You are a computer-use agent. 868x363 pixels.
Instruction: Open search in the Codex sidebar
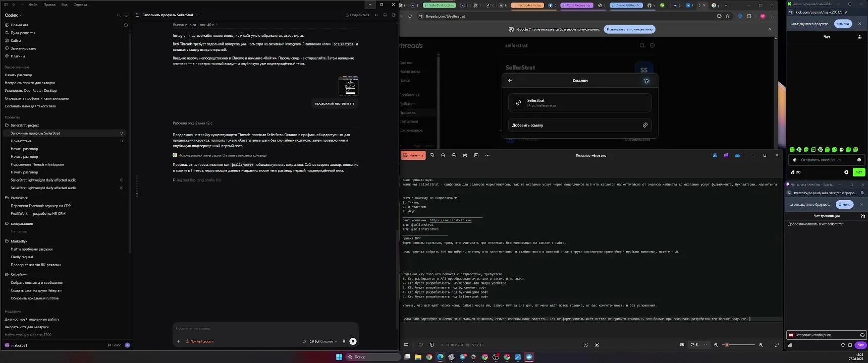[119, 15]
